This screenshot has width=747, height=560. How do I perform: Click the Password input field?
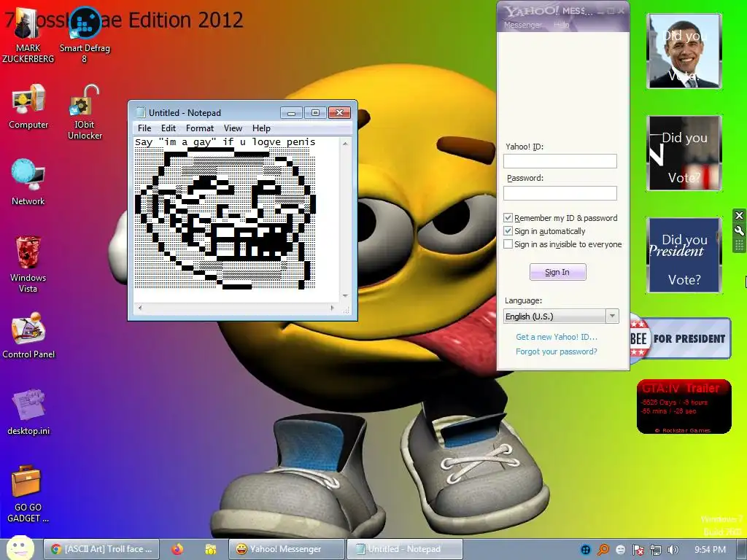pyautogui.click(x=560, y=192)
